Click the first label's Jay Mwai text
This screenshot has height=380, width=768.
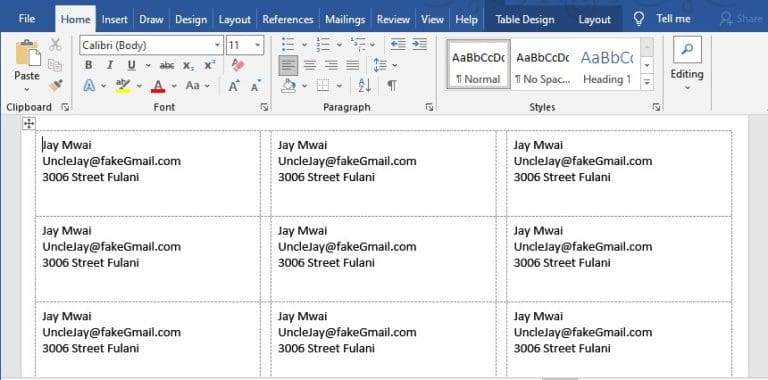67,145
